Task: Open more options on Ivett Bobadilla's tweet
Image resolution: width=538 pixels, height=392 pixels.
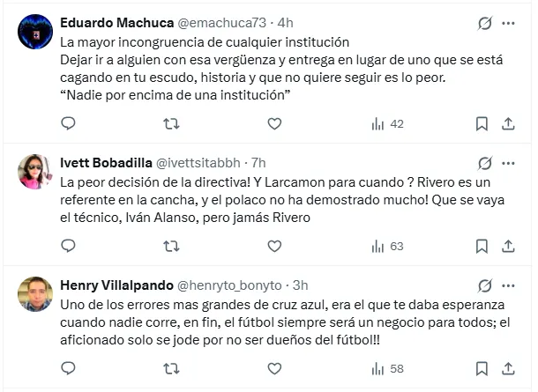Action: pyautogui.click(x=509, y=163)
